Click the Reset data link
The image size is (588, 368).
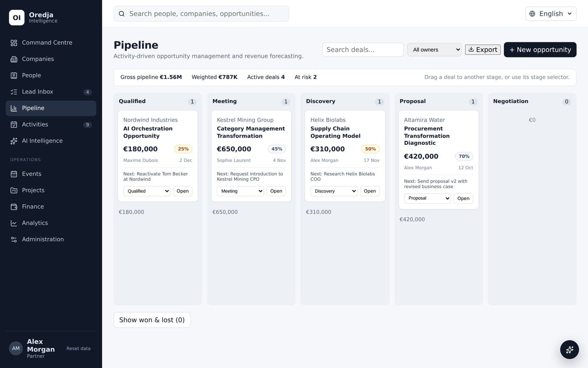click(x=78, y=348)
